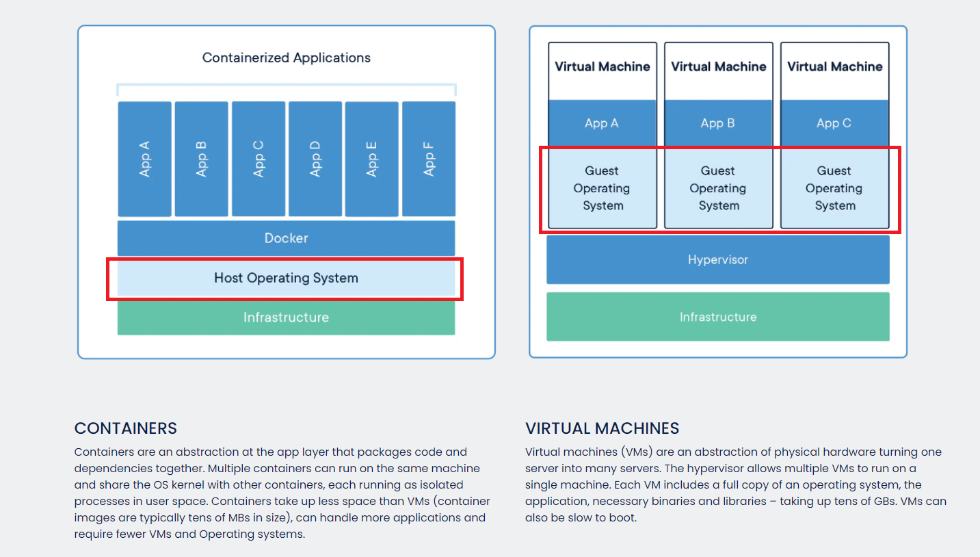Select the App F container block
This screenshot has width=980, height=557.
pyautogui.click(x=428, y=159)
